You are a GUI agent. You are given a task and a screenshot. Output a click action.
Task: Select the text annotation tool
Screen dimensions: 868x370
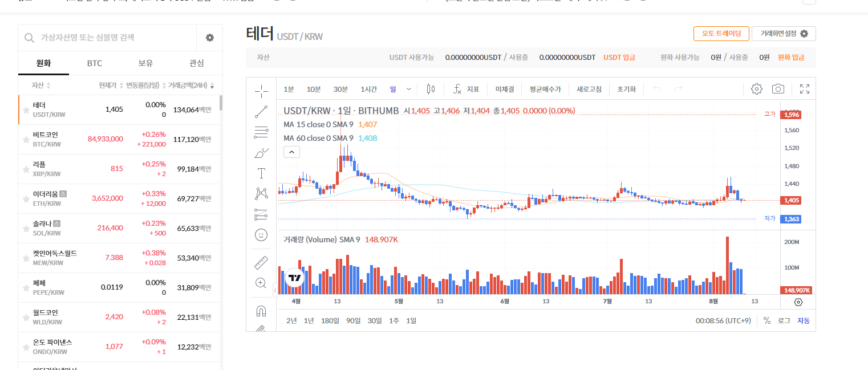point(261,173)
